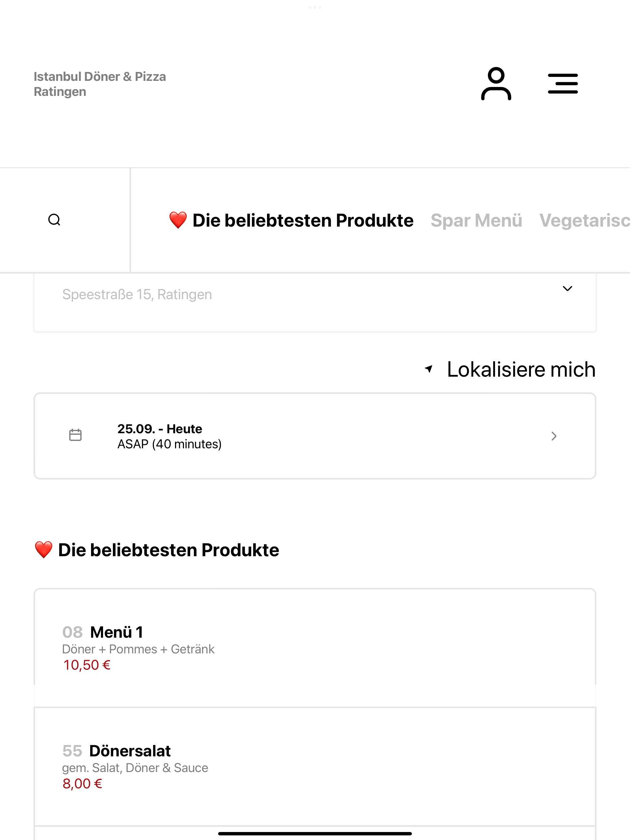
Task: Switch to the Spar Menü tab
Action: click(476, 220)
